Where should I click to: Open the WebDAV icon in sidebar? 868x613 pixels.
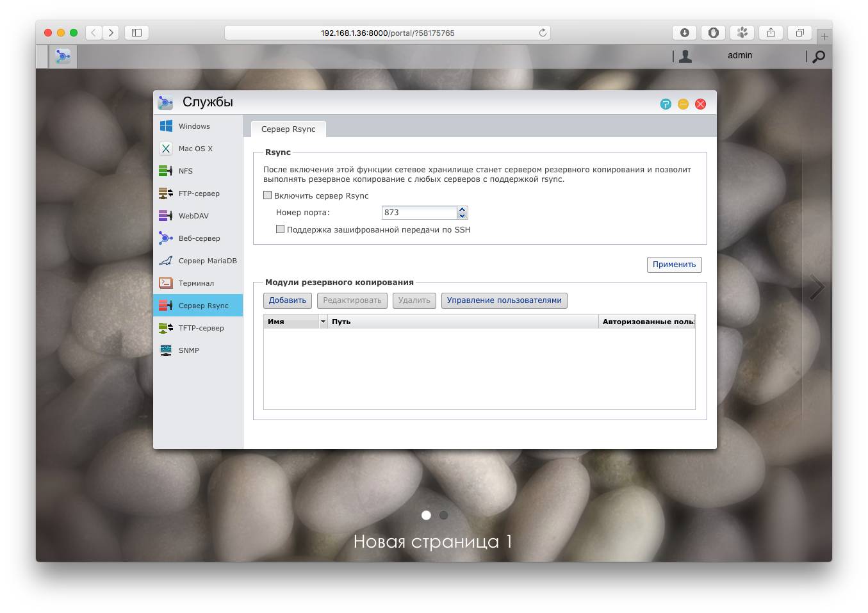(x=166, y=216)
